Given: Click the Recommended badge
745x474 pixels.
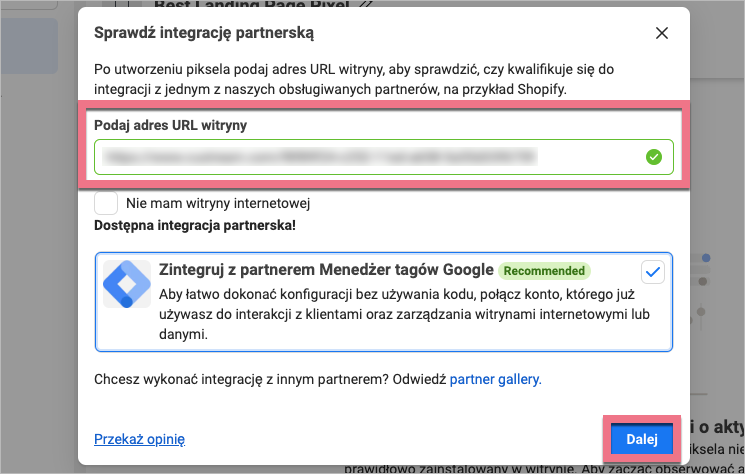Looking at the screenshot, I should click(544, 270).
